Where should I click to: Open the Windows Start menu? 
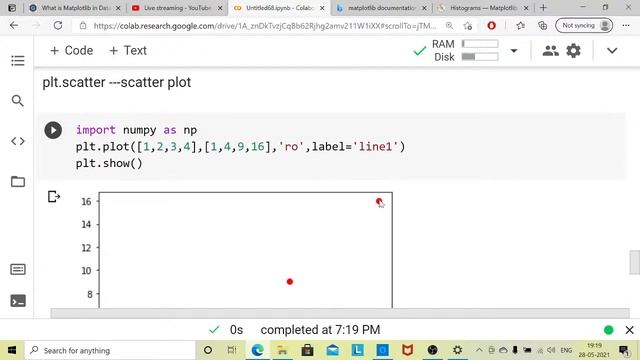(12, 350)
